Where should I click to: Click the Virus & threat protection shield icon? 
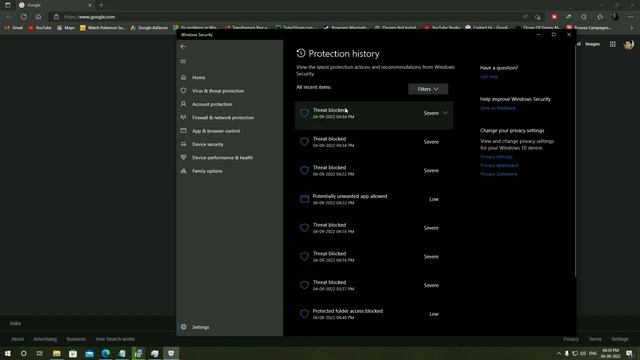pyautogui.click(x=184, y=91)
